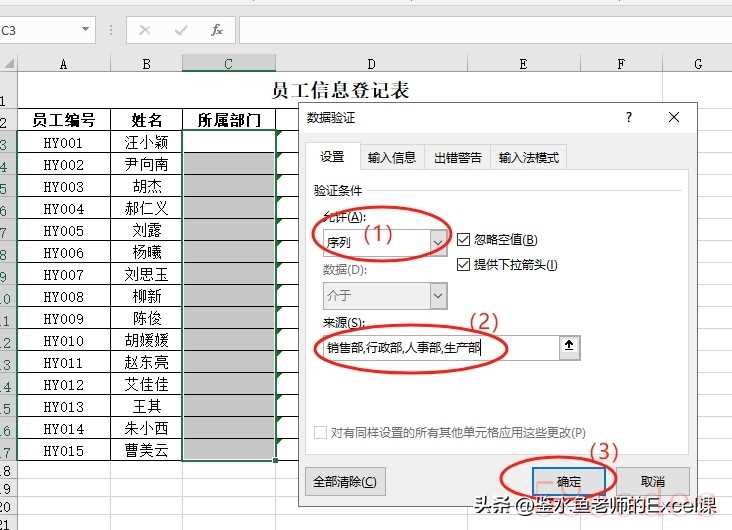
Task: Click the 取消 button
Action: [x=653, y=481]
